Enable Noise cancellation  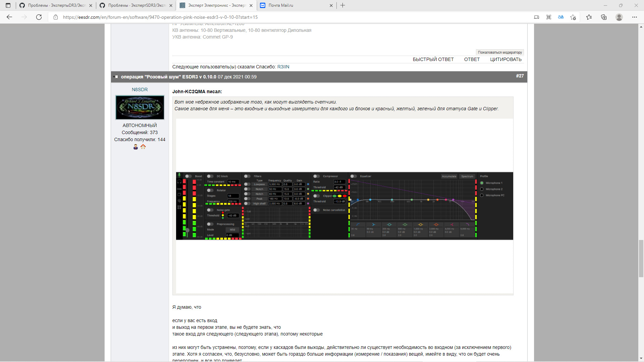316,210
